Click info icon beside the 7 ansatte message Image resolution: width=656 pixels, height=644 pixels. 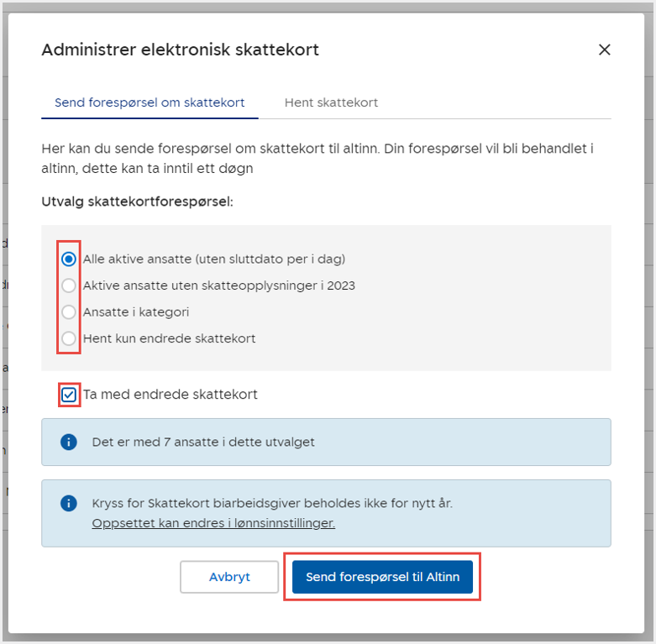[x=69, y=442]
